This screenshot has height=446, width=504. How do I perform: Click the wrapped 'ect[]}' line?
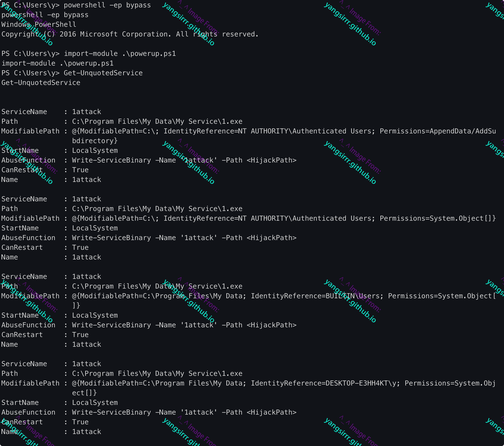[84, 393]
